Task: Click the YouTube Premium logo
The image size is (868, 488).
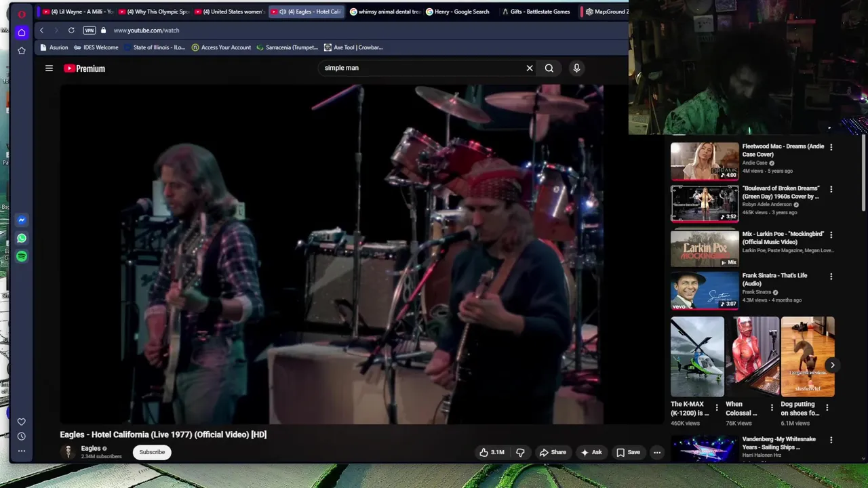Action: click(85, 68)
